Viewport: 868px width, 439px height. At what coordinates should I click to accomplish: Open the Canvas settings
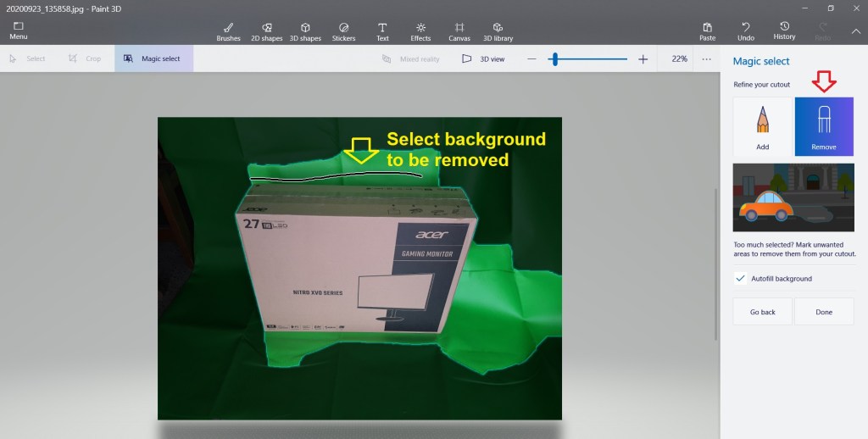(459, 31)
